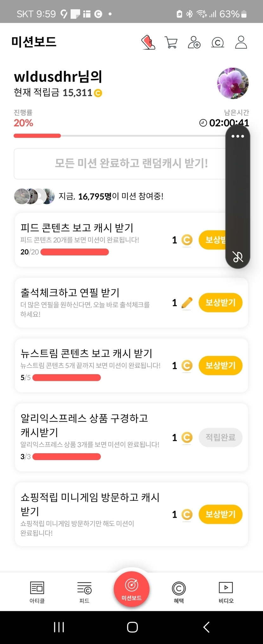The width and height of the screenshot is (263, 644).
Task: Tap the center 미션보드 tab button
Action: click(x=131, y=589)
